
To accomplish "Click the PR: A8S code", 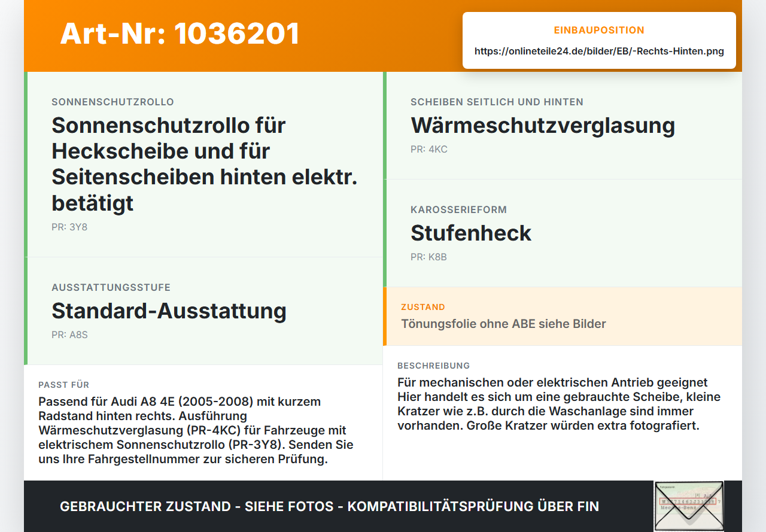I will pyautogui.click(x=69, y=335).
